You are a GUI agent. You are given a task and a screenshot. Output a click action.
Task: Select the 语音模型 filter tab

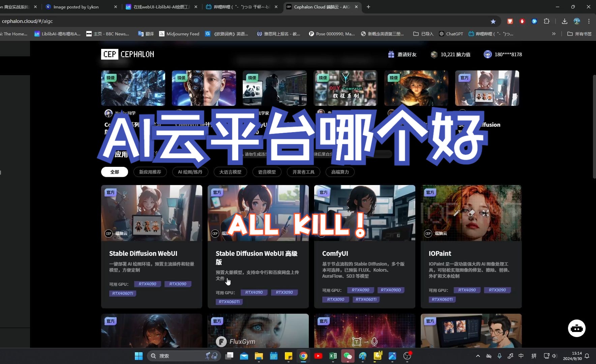267,172
